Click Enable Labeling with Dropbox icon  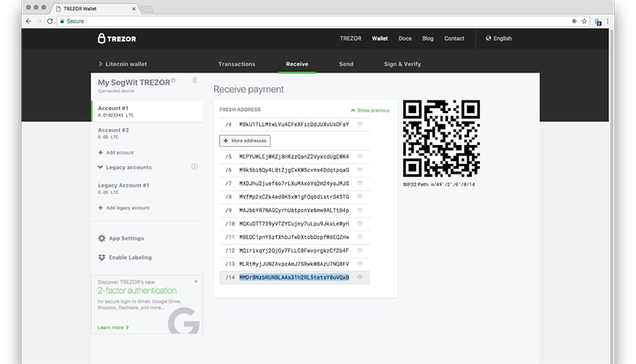[125, 257]
